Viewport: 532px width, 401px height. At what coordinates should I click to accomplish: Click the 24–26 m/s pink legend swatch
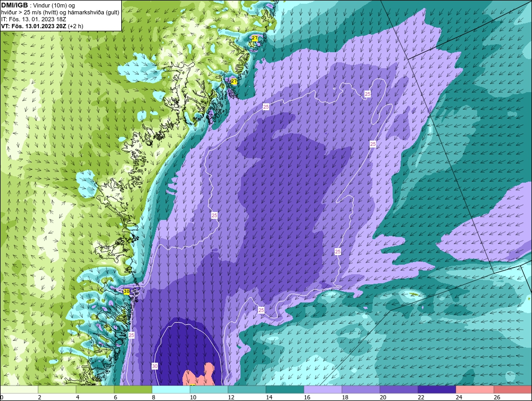475,389
